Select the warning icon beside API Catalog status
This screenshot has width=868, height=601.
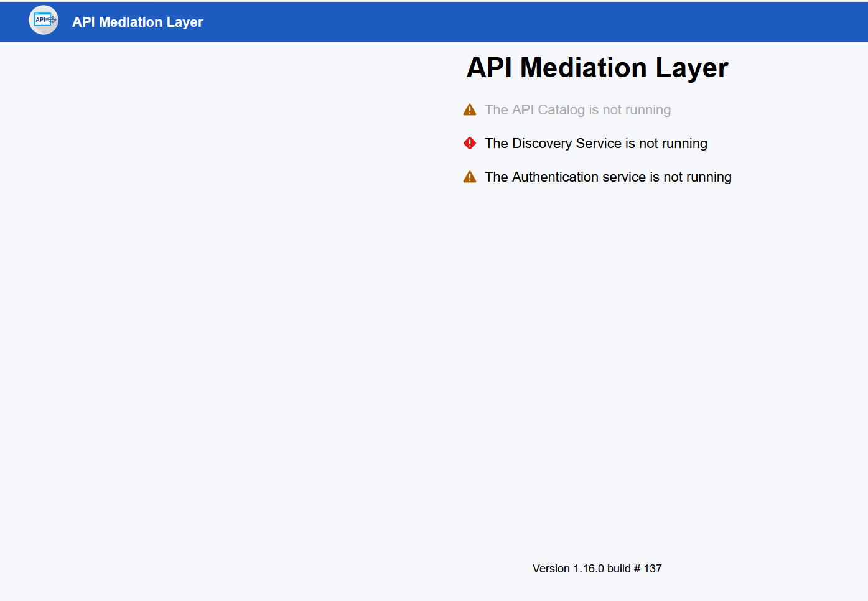470,109
